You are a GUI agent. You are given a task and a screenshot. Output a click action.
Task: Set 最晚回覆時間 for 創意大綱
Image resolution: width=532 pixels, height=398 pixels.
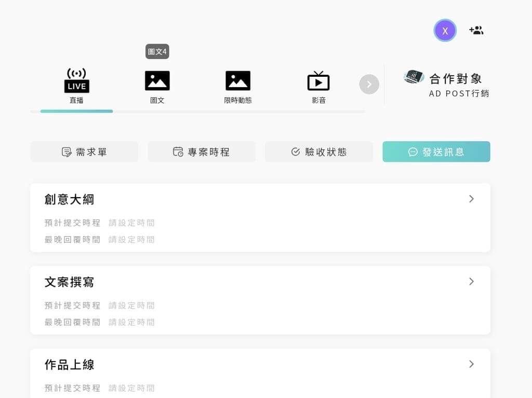pos(131,240)
